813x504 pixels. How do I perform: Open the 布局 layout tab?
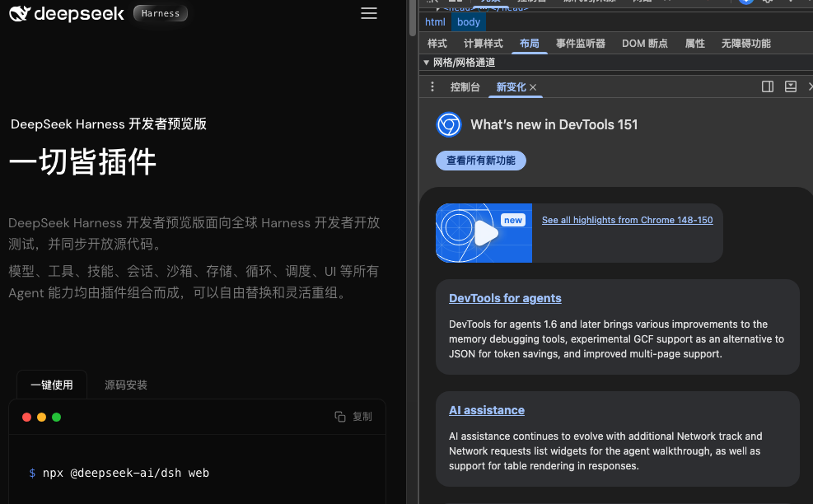[530, 44]
